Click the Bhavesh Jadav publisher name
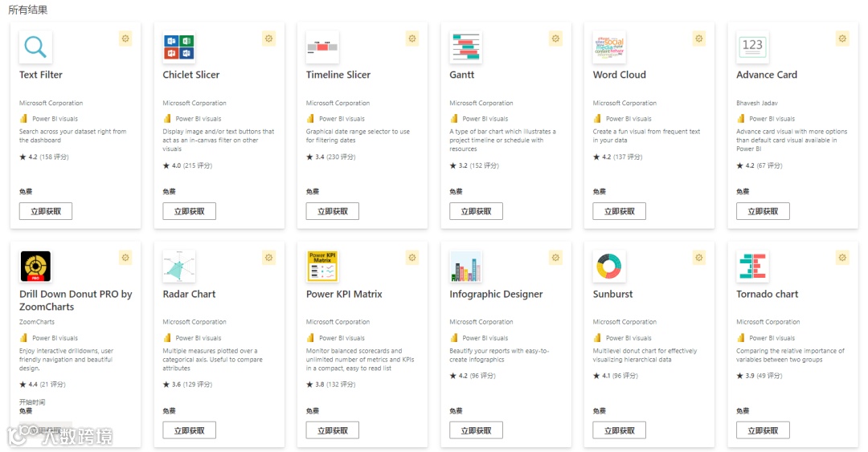Screen dimensions: 868x452 pos(757,103)
